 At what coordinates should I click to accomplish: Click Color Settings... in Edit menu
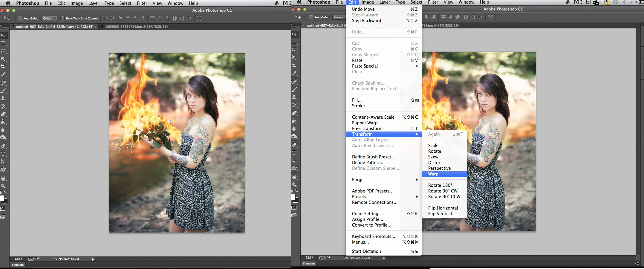pos(384,214)
